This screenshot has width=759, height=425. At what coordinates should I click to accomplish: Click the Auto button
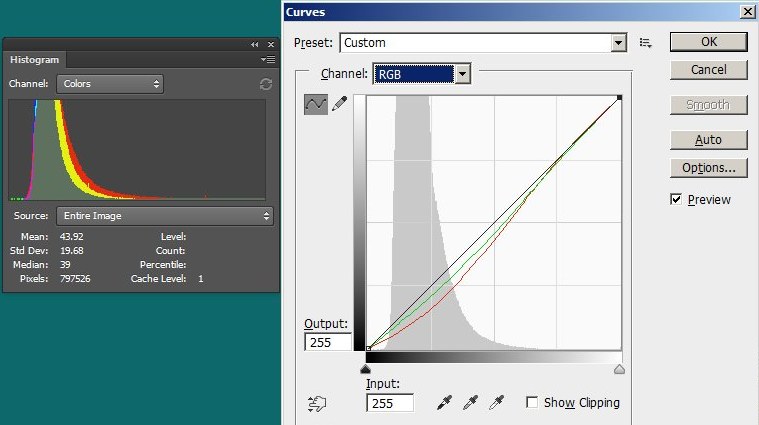(x=708, y=140)
